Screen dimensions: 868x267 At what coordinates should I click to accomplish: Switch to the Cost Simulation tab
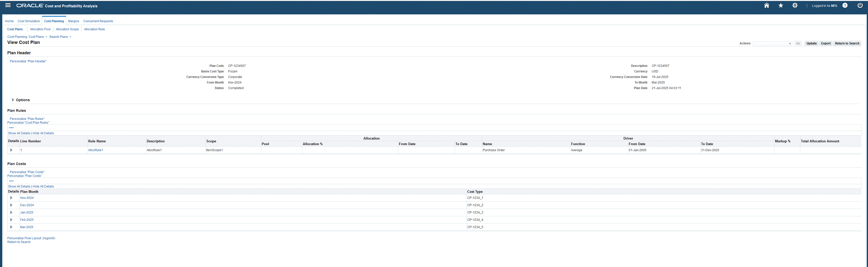(x=29, y=21)
